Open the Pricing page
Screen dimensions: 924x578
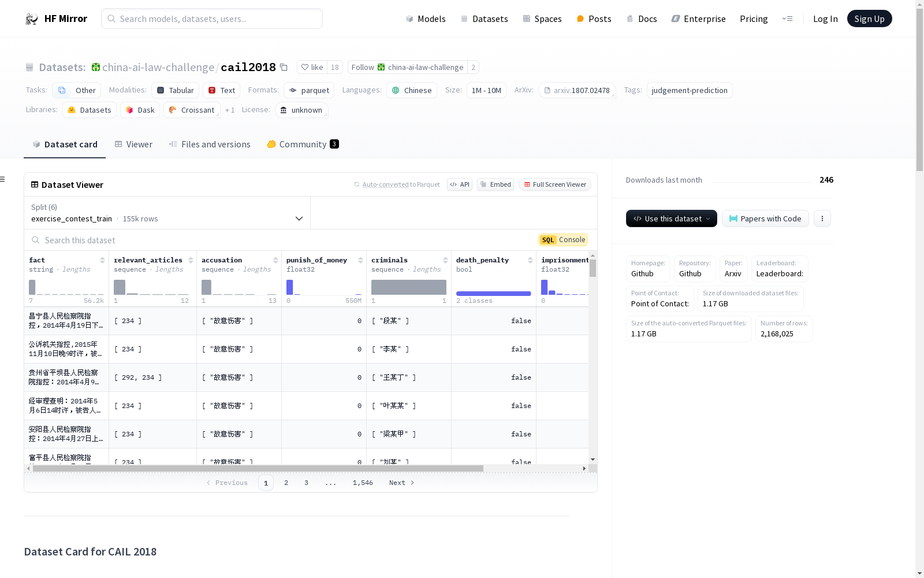(x=754, y=19)
